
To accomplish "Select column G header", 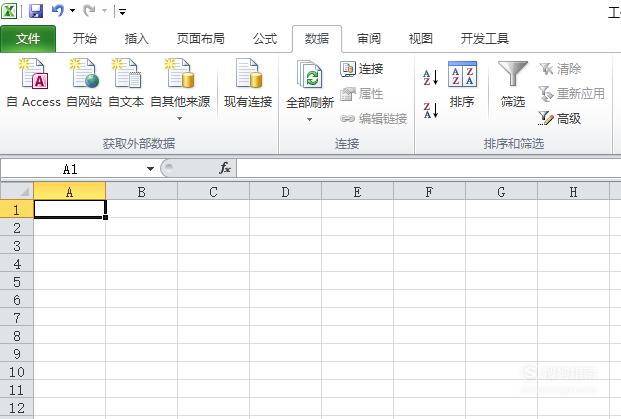I will (501, 192).
